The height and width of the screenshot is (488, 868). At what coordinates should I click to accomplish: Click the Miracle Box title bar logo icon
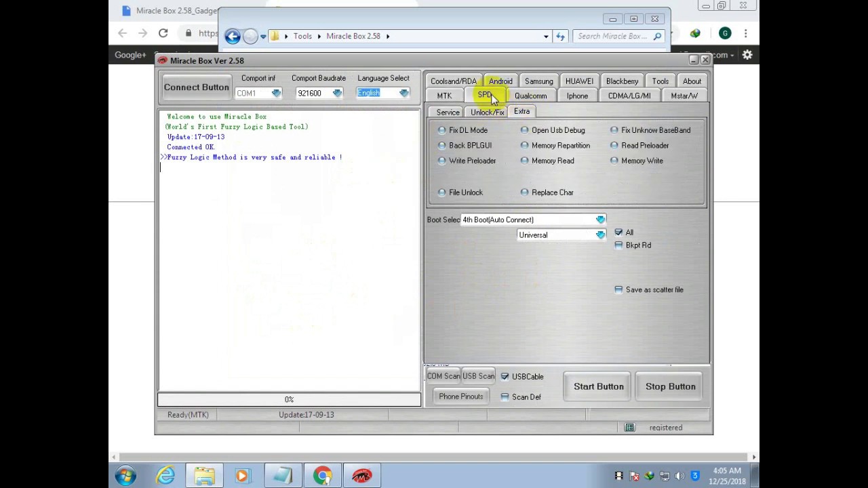coord(162,60)
